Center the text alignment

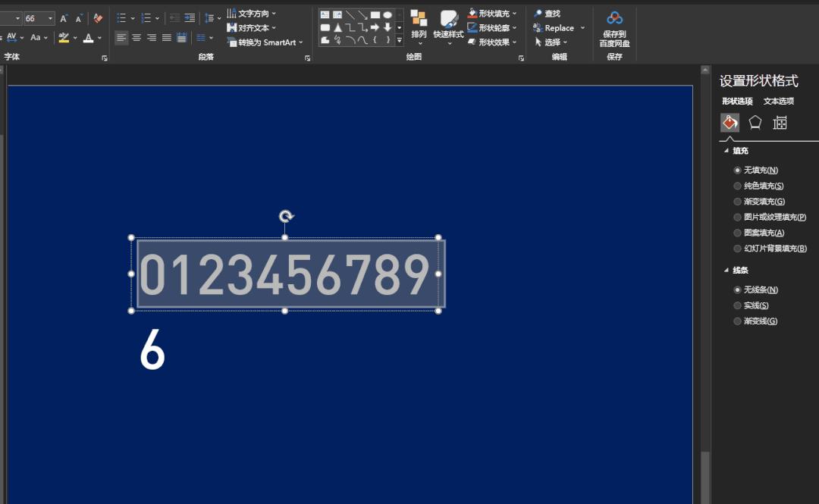click(136, 38)
